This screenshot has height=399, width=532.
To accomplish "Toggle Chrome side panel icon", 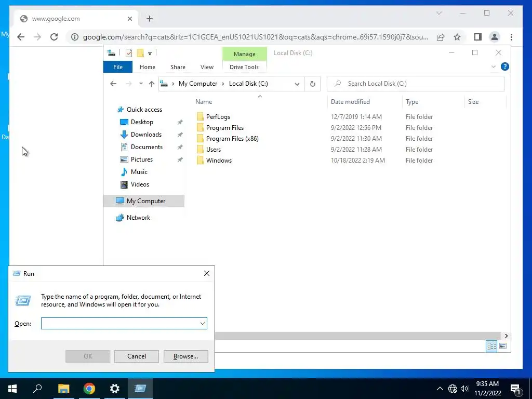I will [x=478, y=37].
